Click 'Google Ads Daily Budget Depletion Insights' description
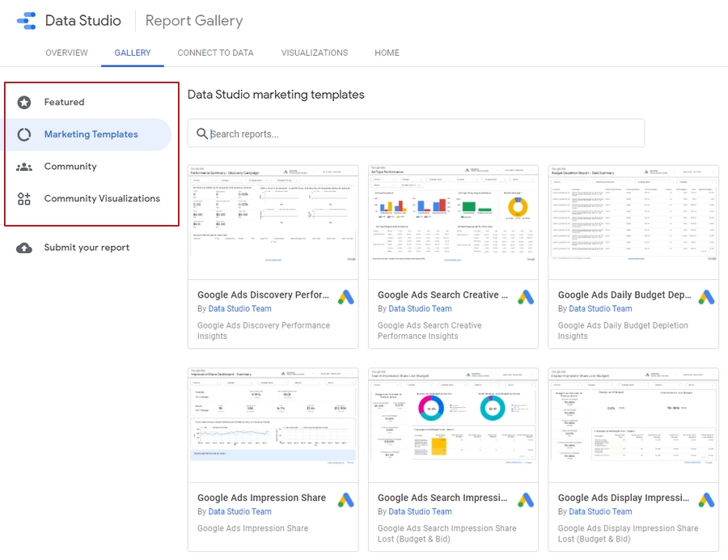Image resolution: width=728 pixels, height=560 pixels. (x=623, y=331)
